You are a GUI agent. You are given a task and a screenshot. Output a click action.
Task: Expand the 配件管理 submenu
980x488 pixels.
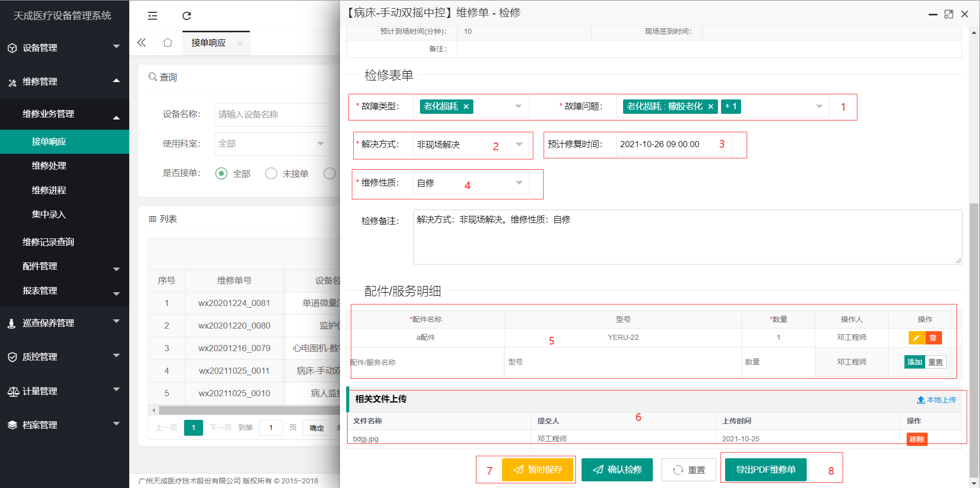click(x=116, y=269)
